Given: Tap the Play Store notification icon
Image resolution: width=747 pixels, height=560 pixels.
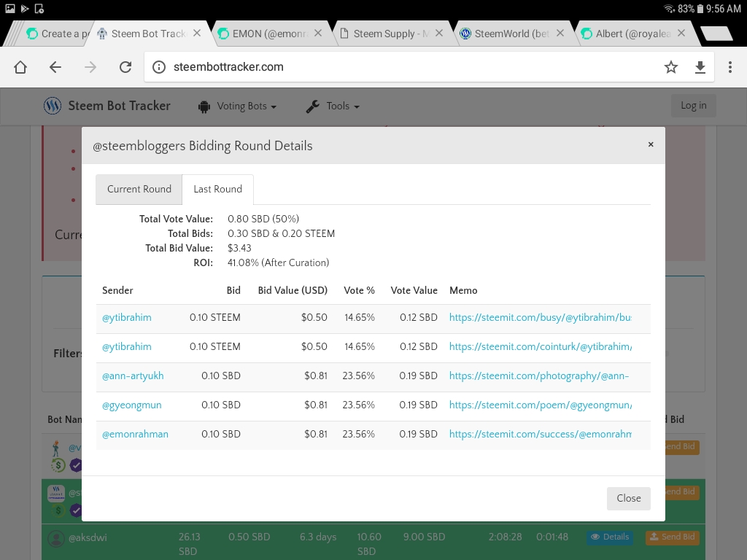Looking at the screenshot, I should pyautogui.click(x=25, y=9).
